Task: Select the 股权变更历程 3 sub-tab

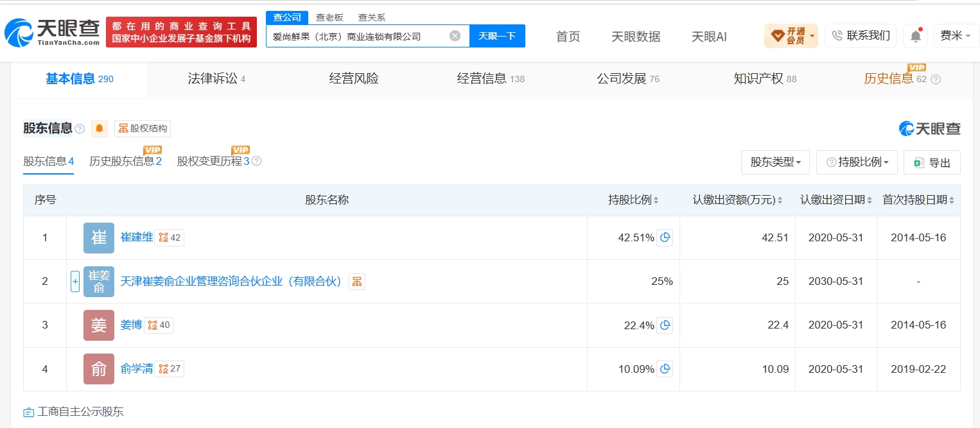Action: [213, 161]
